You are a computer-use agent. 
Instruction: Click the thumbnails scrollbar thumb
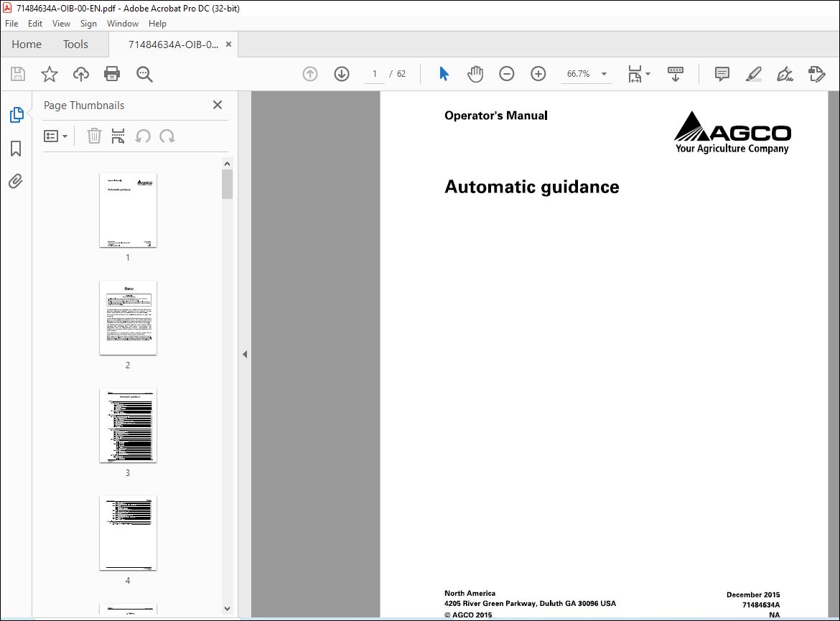click(227, 184)
